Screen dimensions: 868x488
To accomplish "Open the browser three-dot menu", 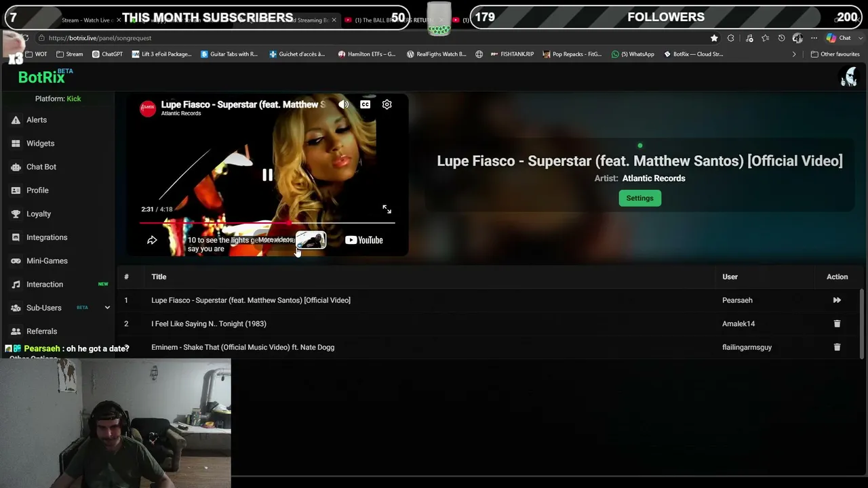I will pos(814,38).
